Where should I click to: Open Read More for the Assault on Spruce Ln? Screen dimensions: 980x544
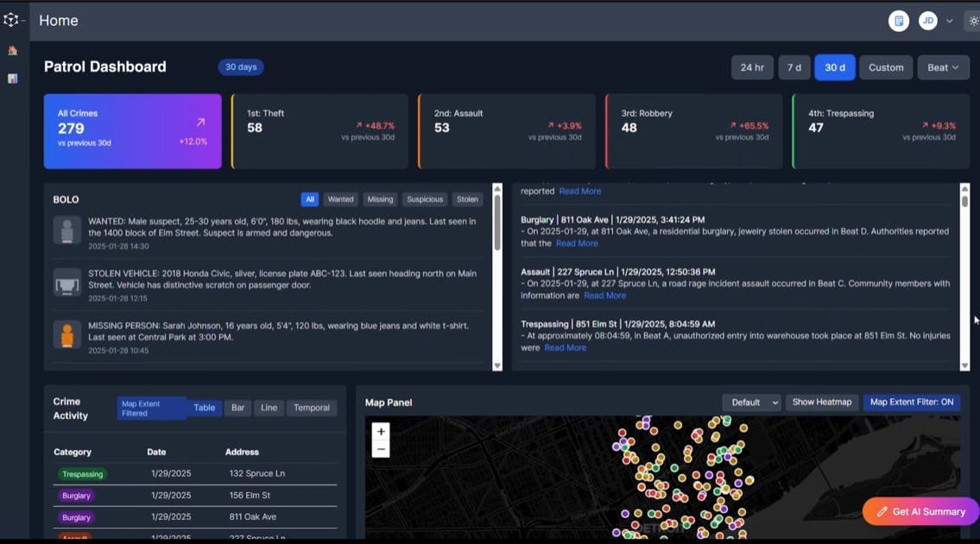pyautogui.click(x=605, y=294)
